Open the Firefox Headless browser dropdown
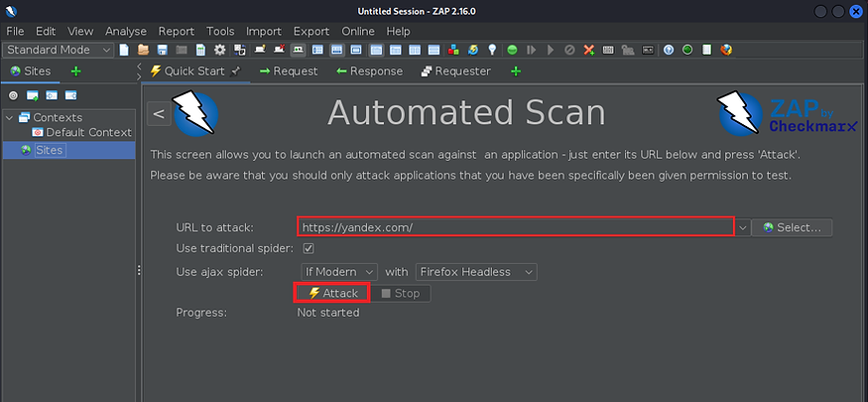 tap(476, 272)
